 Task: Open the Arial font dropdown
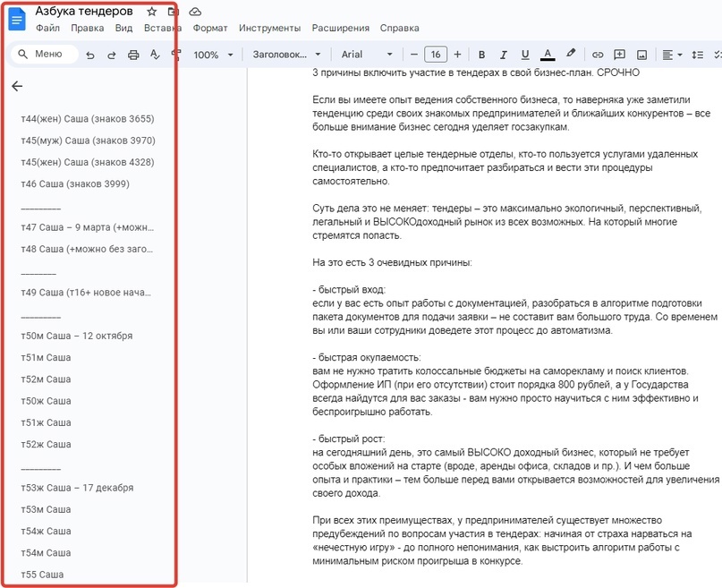coord(367,55)
